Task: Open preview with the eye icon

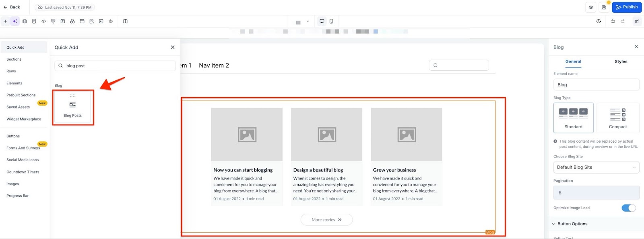Action: click(x=591, y=7)
